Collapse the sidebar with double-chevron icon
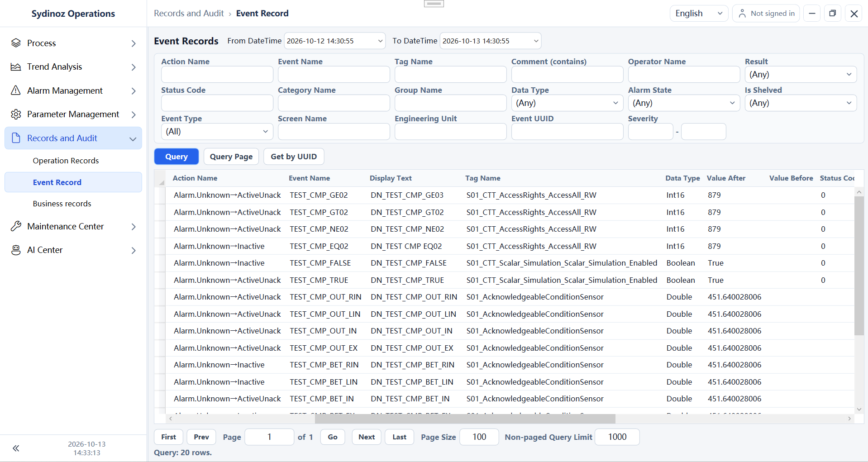868x462 pixels. [x=16, y=448]
